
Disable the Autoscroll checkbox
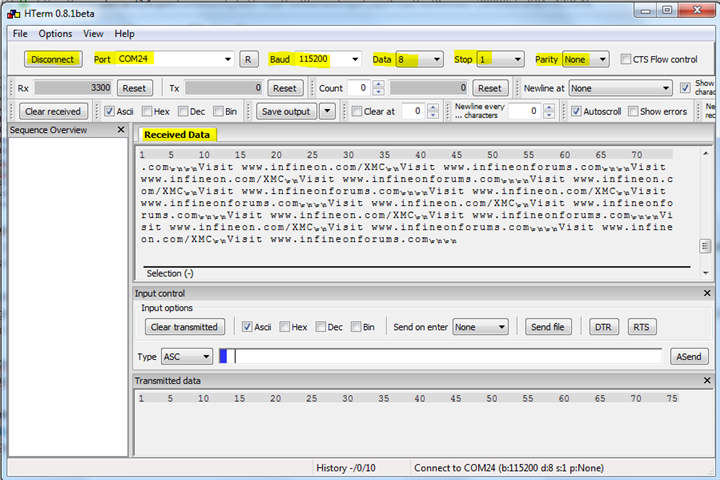(x=577, y=111)
